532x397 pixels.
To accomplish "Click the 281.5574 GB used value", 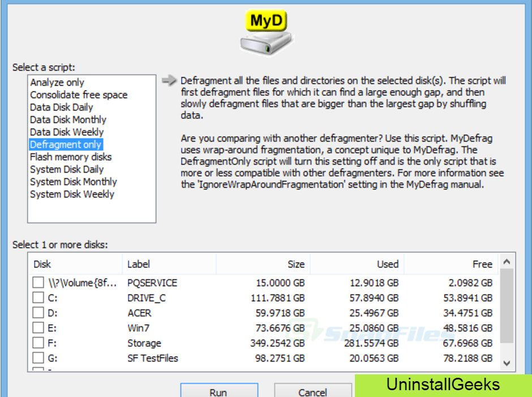I will [x=371, y=343].
